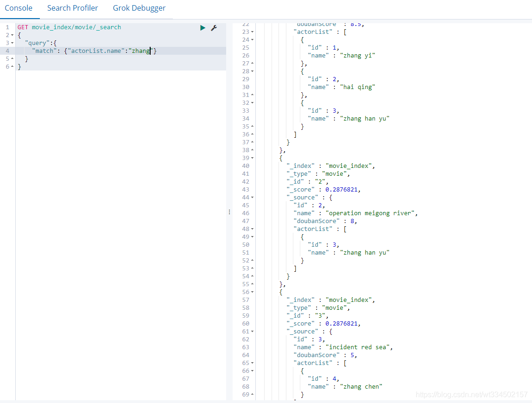
Task: Click "movie_index" value on output line 40
Action: [x=349, y=166]
